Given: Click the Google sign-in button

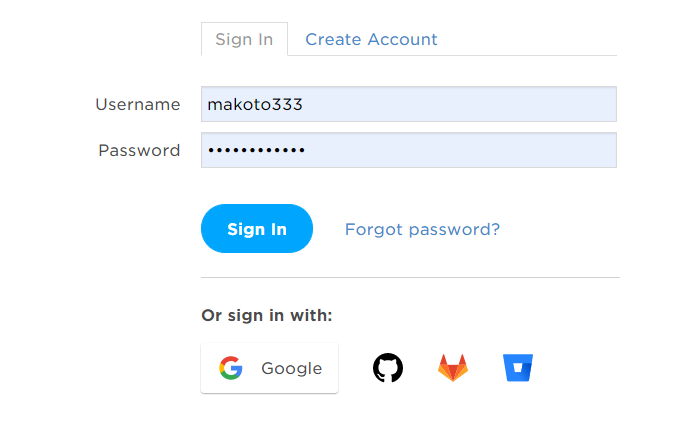Looking at the screenshot, I should click(x=270, y=368).
